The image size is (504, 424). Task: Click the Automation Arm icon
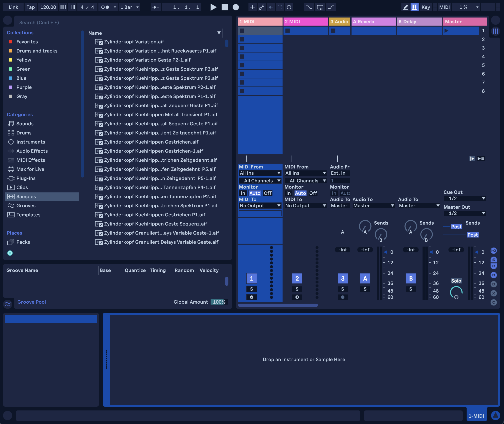pos(262,7)
